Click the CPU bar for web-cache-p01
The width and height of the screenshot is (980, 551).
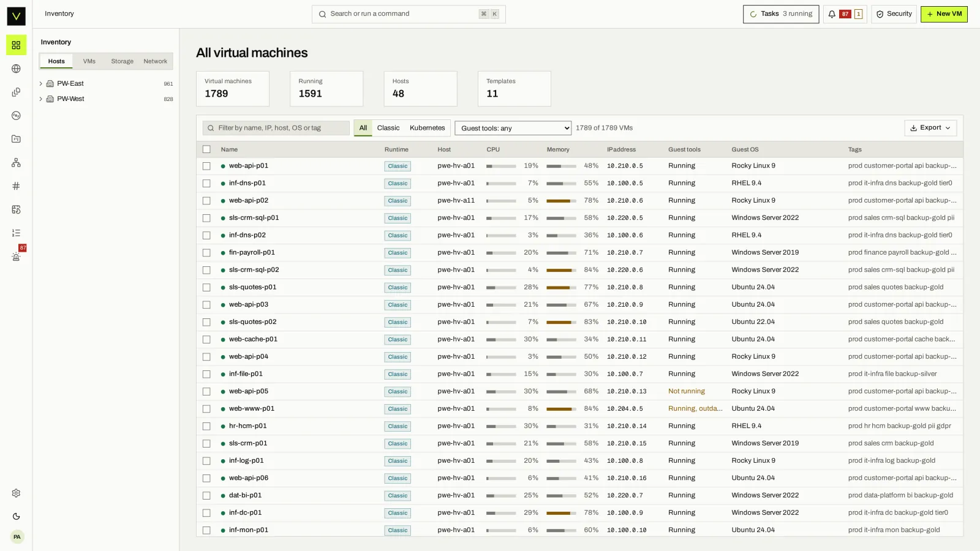(501, 340)
